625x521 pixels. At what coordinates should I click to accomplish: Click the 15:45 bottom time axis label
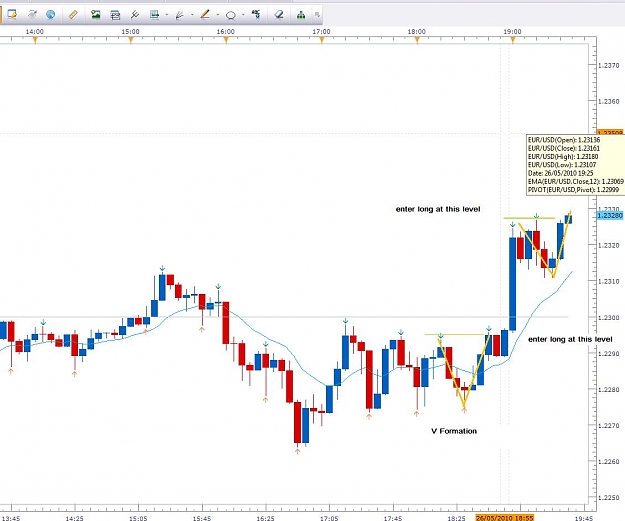[x=202, y=518]
